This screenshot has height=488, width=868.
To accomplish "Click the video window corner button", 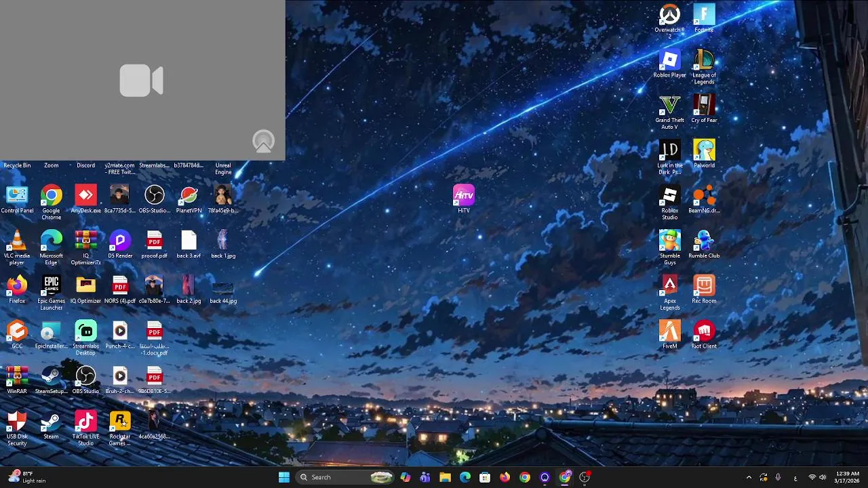I will 264,141.
